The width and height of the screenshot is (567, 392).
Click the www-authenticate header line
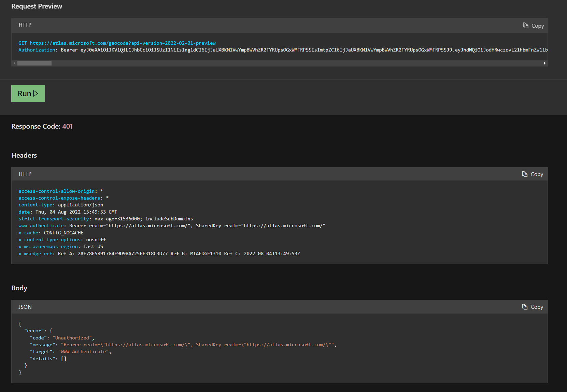pyautogui.click(x=172, y=226)
